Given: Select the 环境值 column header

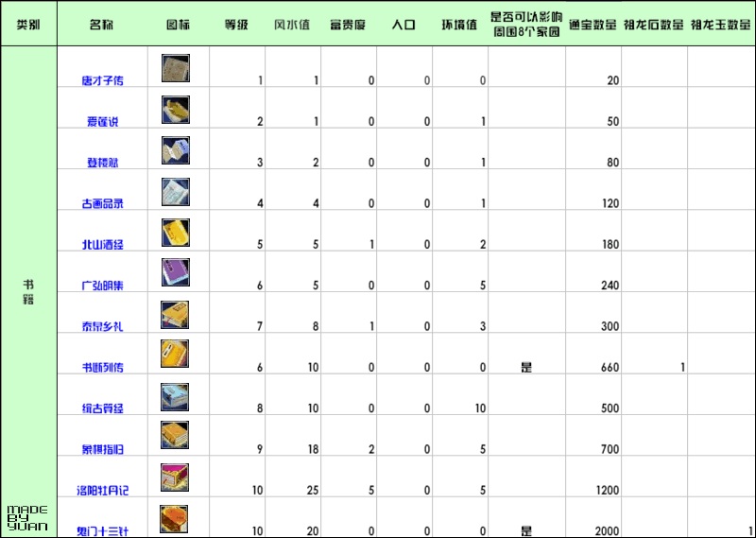Looking at the screenshot, I should coord(459,25).
